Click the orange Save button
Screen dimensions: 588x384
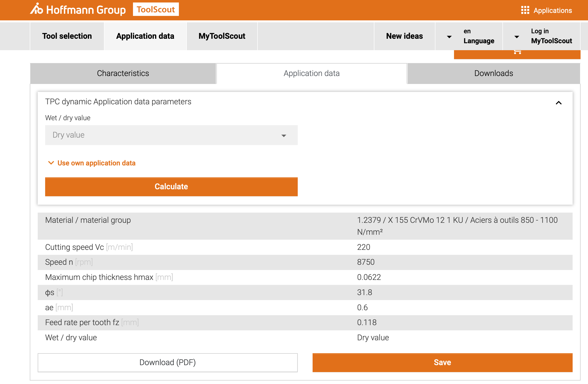(442, 362)
